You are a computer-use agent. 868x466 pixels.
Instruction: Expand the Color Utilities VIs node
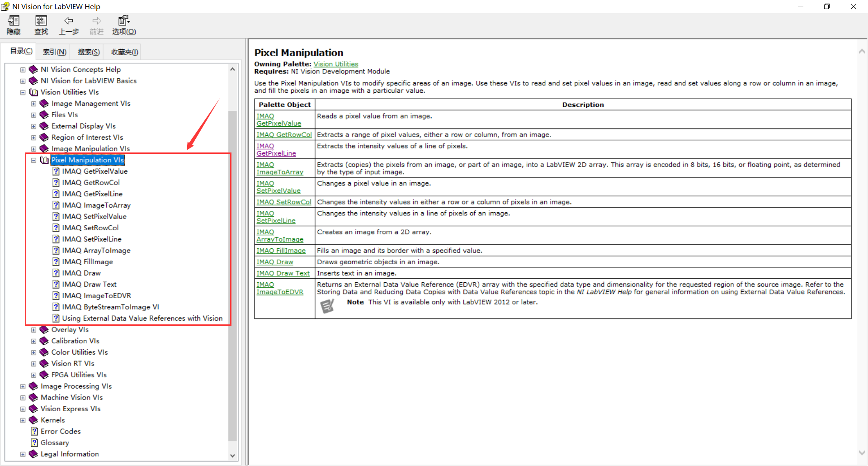(33, 352)
